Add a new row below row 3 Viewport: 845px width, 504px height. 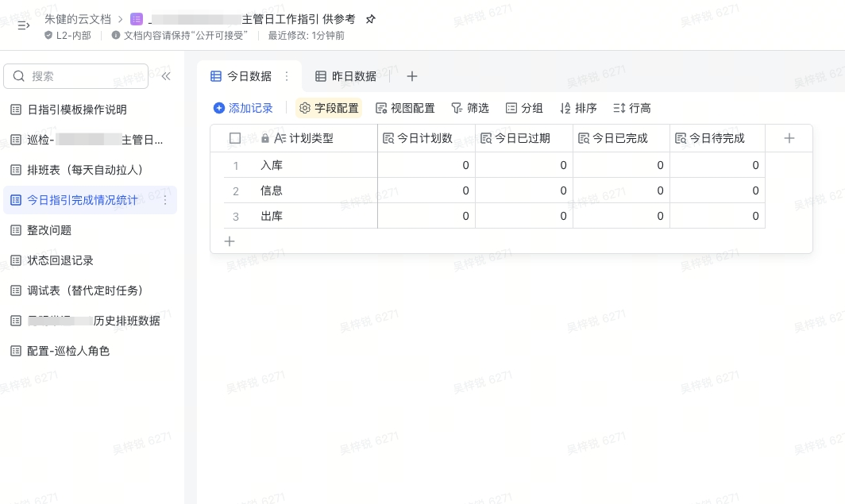coord(230,241)
